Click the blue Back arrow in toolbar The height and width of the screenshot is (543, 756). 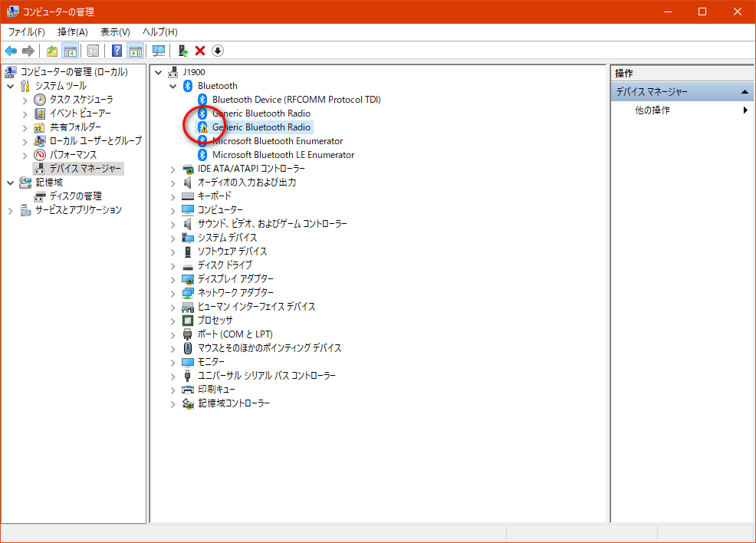click(x=11, y=51)
